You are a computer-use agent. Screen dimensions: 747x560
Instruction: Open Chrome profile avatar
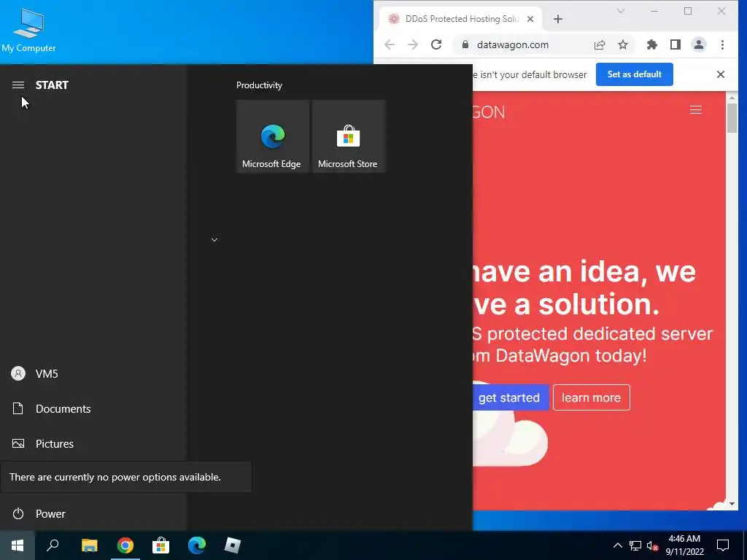click(x=699, y=44)
